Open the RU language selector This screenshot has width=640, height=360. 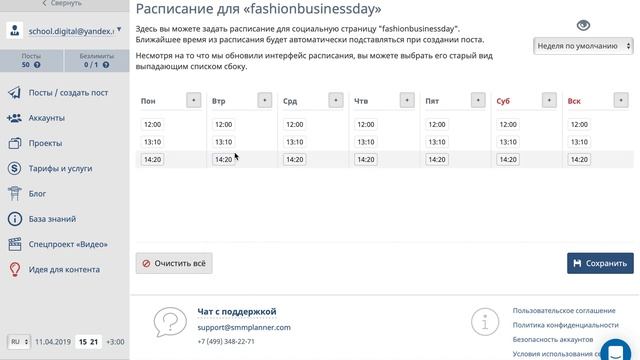19,342
